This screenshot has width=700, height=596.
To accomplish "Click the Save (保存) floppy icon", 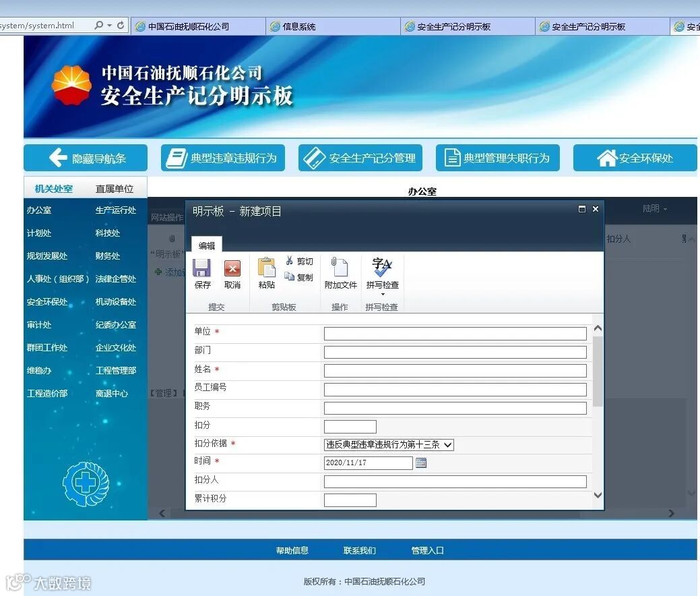I will point(202,268).
